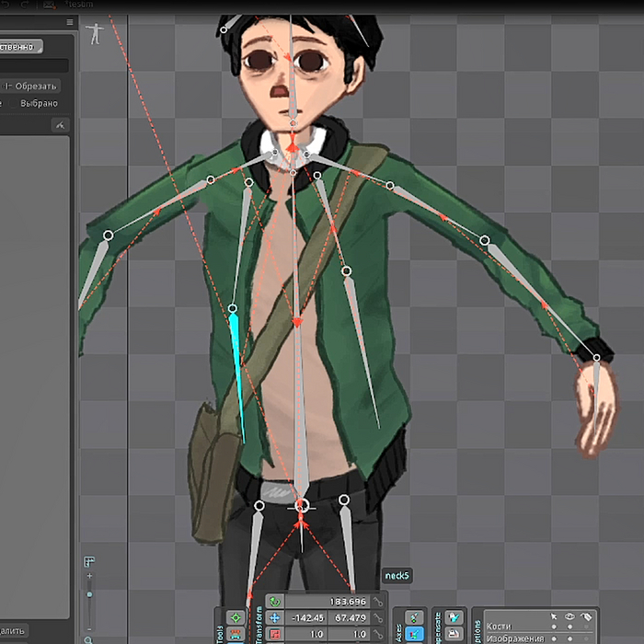Toggle the highlighted local axes button
This screenshot has height=644, width=644.
point(415,634)
